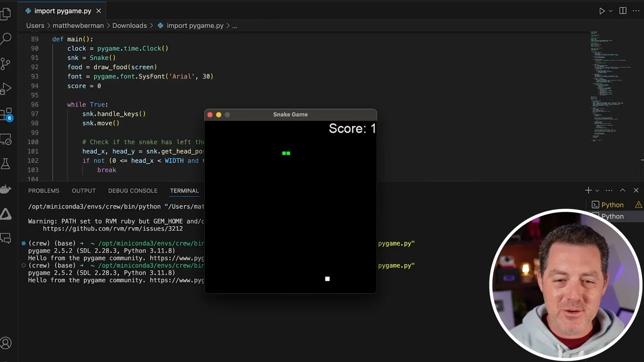Screen dimensions: 644x362
Task: Click the white food square in Snake Game
Action: click(x=327, y=279)
